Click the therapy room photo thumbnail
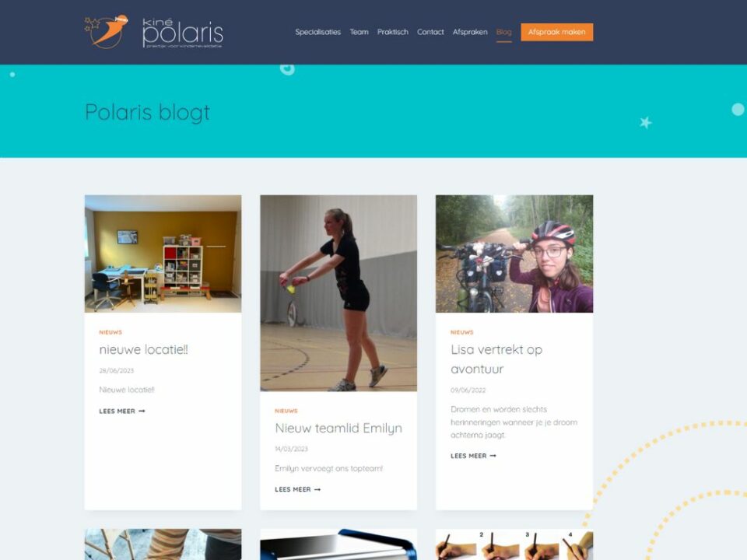Image resolution: width=747 pixels, height=560 pixels. [163, 254]
